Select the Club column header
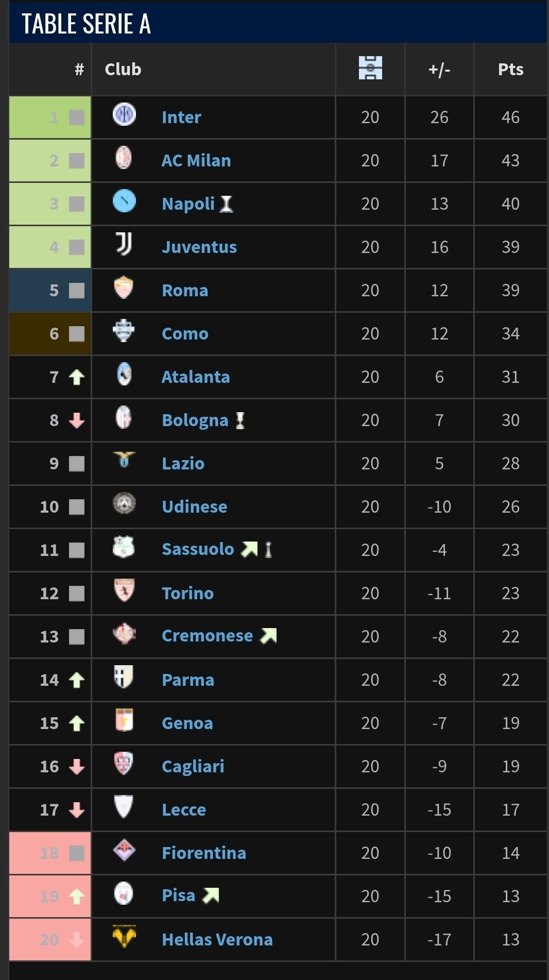 coord(123,70)
